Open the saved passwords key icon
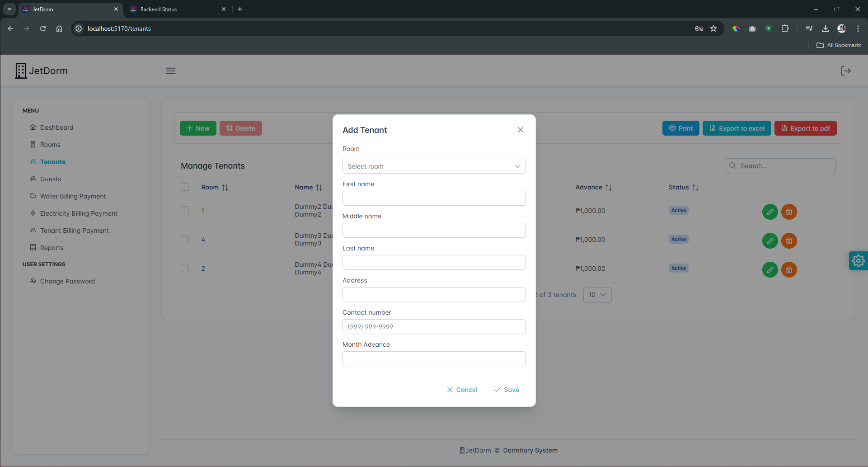Screen dimensions: 868x467 [x=699, y=28]
